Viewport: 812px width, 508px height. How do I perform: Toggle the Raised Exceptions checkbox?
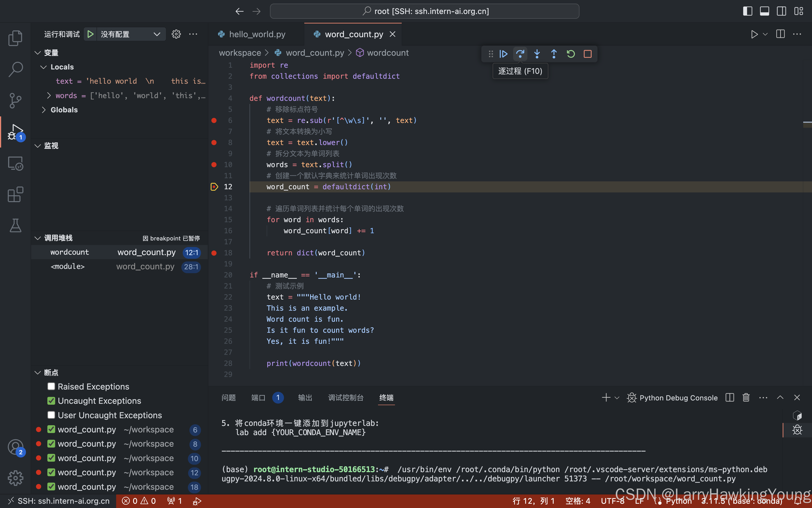[x=51, y=386]
